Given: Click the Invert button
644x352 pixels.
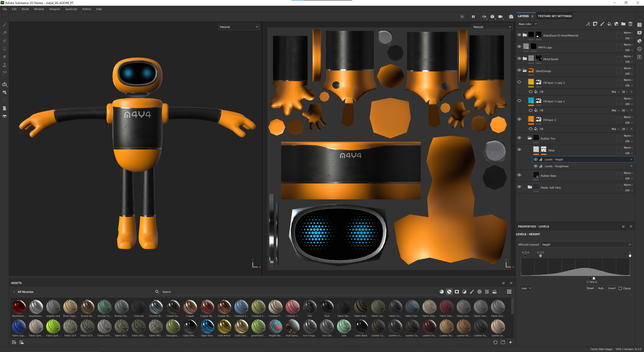Looking at the screenshot, I should pos(612,288).
